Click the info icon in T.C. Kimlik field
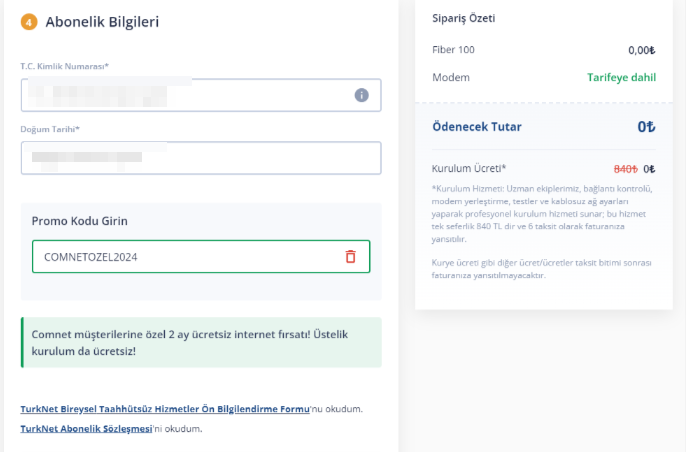 (361, 95)
